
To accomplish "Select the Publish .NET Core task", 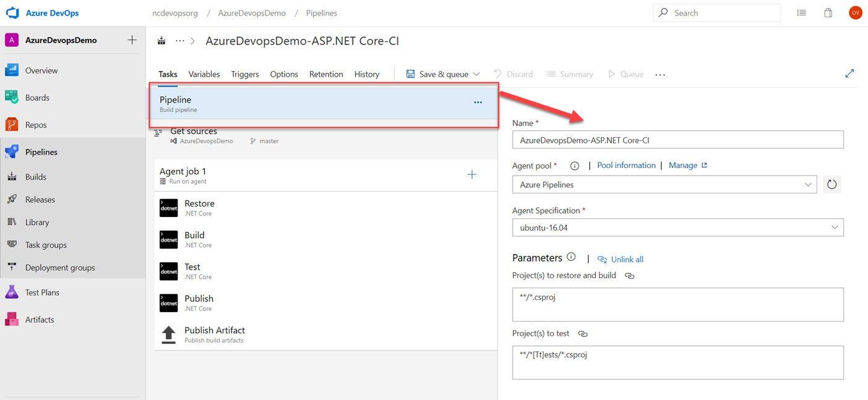I will 325,303.
